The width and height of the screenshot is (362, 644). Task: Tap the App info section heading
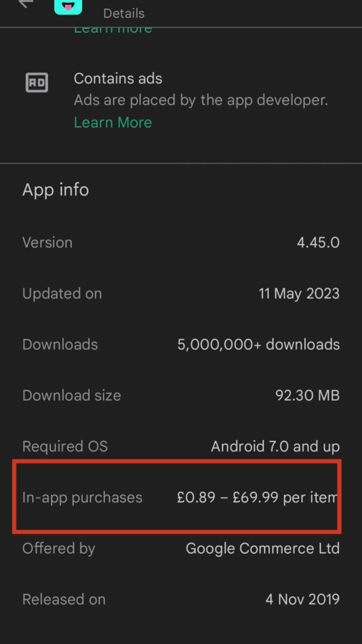click(55, 190)
